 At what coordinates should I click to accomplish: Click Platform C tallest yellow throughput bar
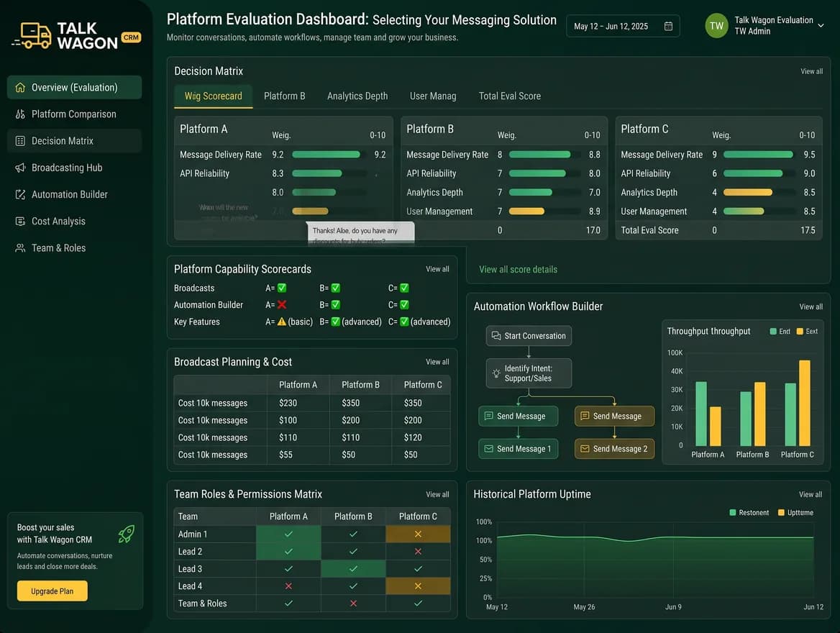(x=804, y=403)
